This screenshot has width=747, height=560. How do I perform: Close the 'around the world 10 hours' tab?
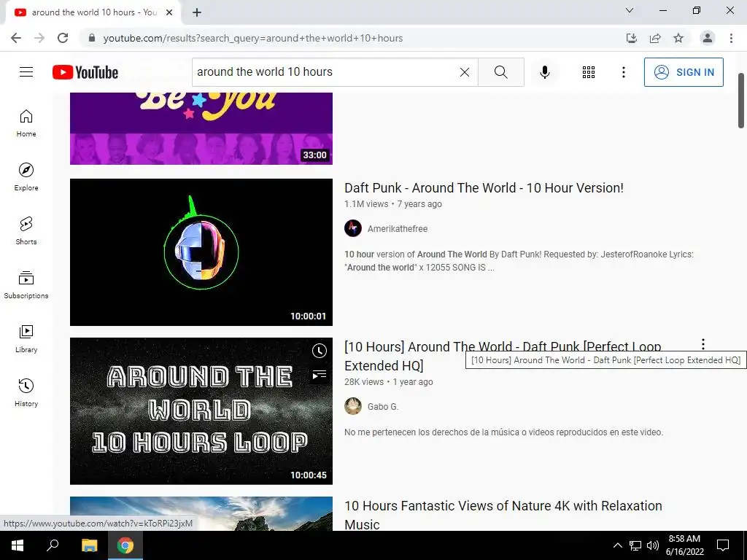pos(169,13)
